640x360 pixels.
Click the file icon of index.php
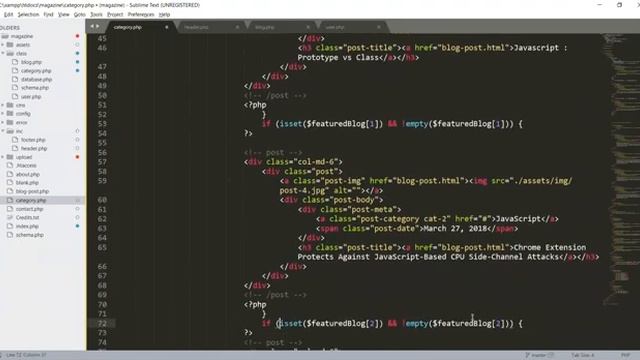[x=10, y=226]
